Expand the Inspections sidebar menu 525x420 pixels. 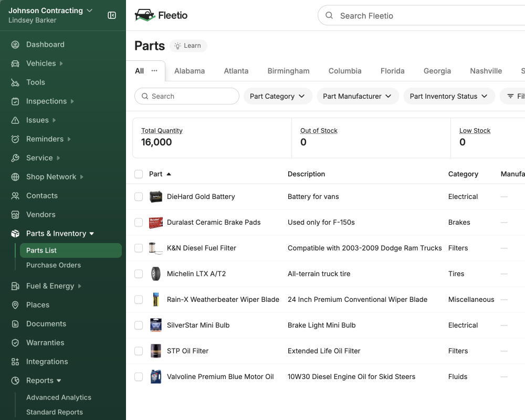[x=72, y=101]
